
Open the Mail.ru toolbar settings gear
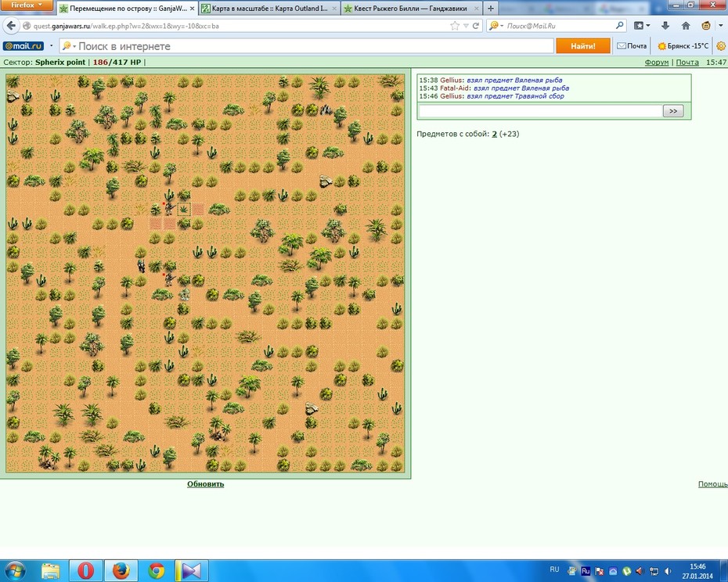pyautogui.click(x=721, y=46)
